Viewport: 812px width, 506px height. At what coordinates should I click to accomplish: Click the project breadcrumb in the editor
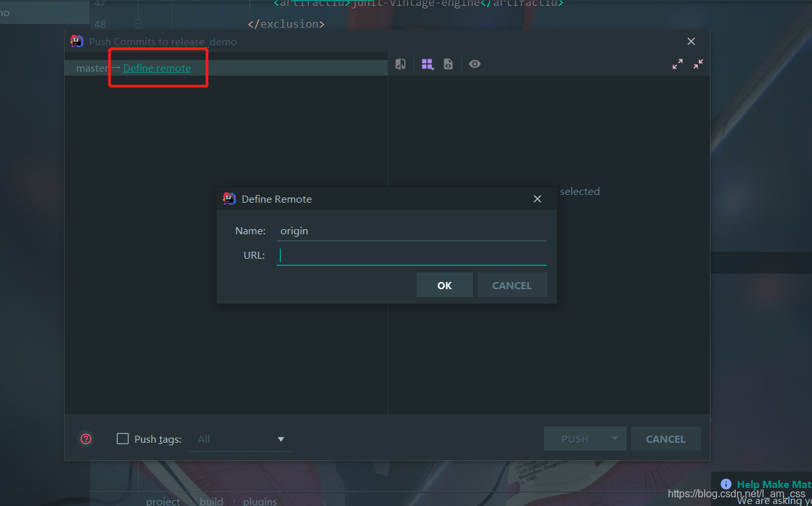tap(163, 501)
